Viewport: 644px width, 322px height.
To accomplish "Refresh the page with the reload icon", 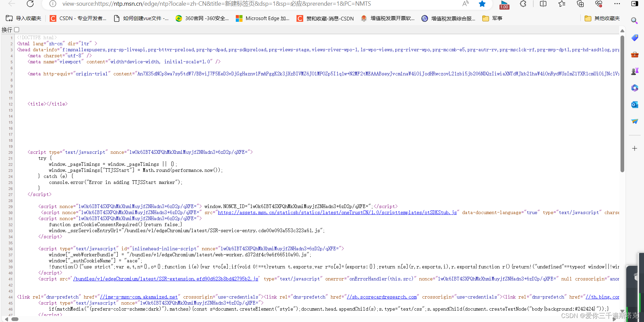I will pyautogui.click(x=30, y=4).
